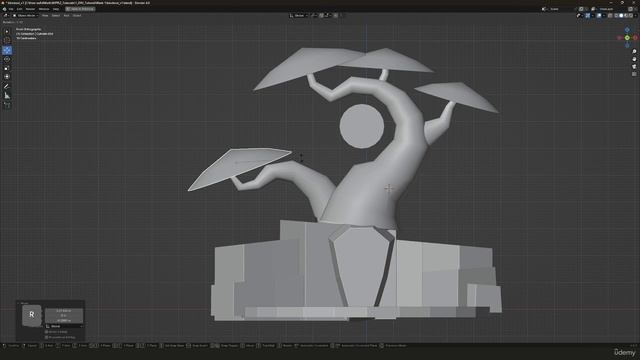Click the pan view hand icon

634,59
